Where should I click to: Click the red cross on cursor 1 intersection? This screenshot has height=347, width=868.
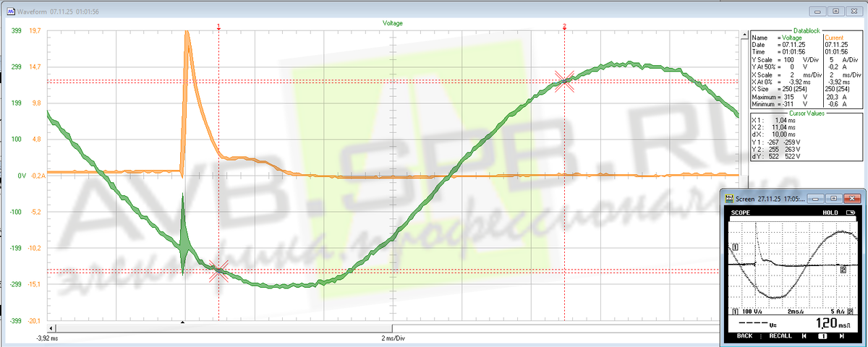218,270
